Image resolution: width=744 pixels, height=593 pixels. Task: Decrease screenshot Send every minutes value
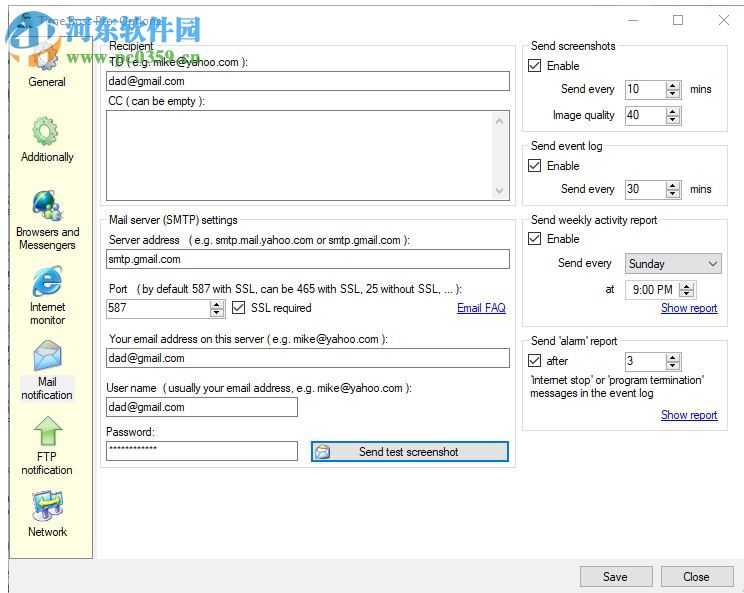[673, 93]
